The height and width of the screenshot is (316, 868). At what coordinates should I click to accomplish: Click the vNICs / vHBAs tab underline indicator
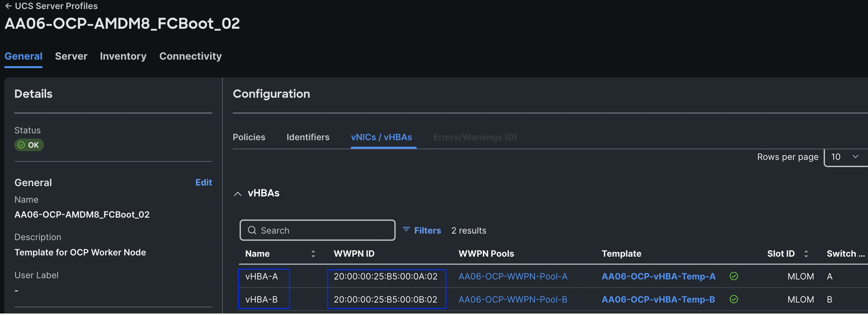[383, 146]
